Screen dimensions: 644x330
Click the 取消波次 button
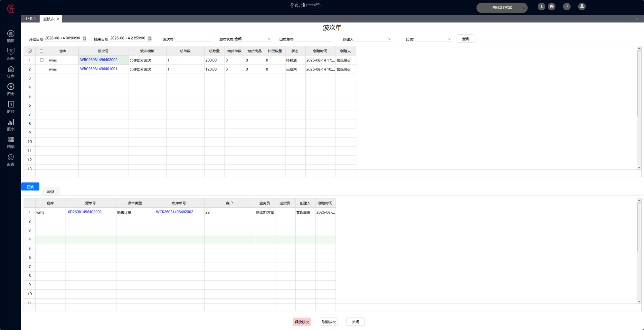328,322
